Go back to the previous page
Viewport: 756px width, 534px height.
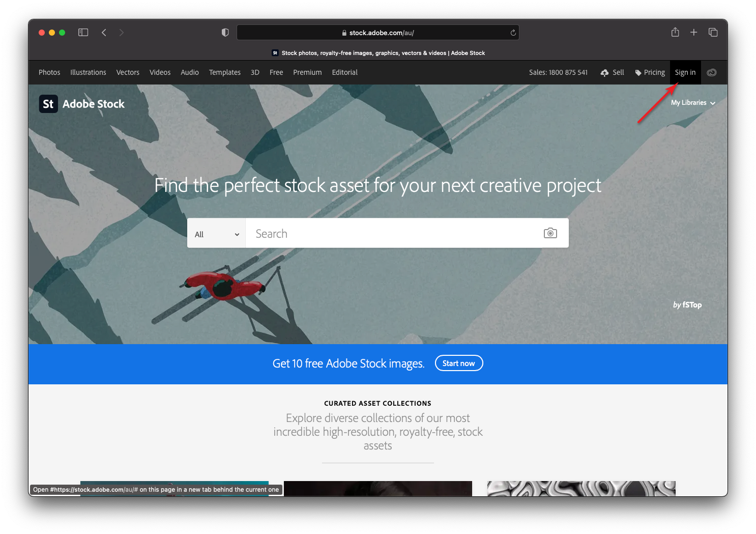click(x=104, y=33)
